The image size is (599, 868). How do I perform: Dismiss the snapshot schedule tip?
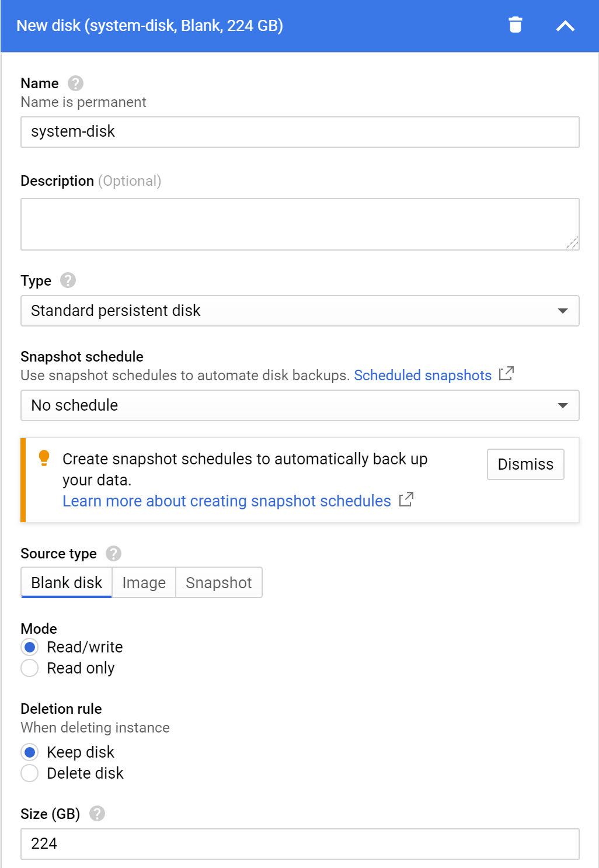click(x=525, y=464)
